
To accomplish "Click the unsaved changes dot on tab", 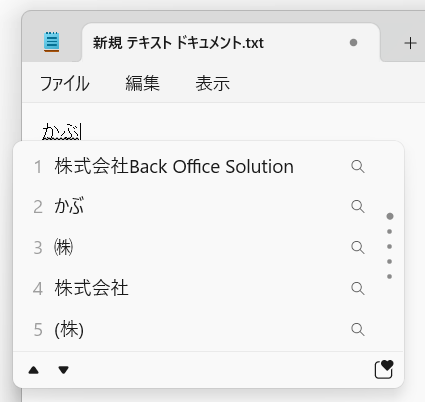I will point(353,43).
